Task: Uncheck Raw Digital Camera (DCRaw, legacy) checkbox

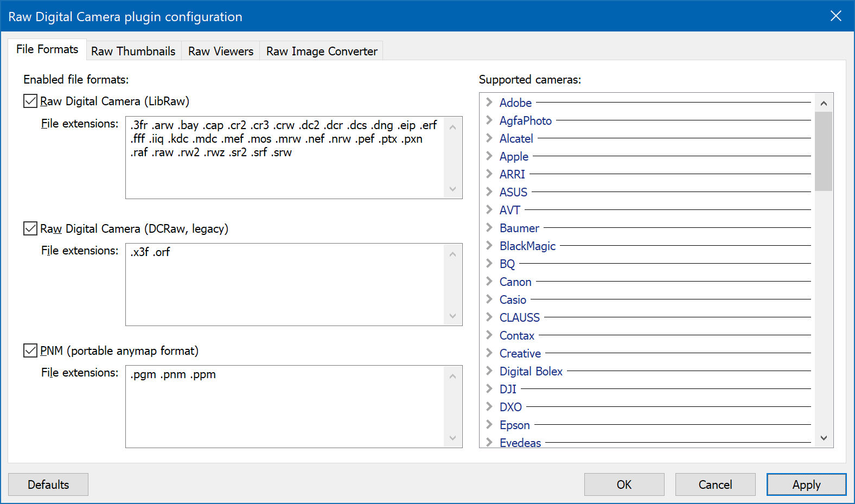Action: click(30, 229)
